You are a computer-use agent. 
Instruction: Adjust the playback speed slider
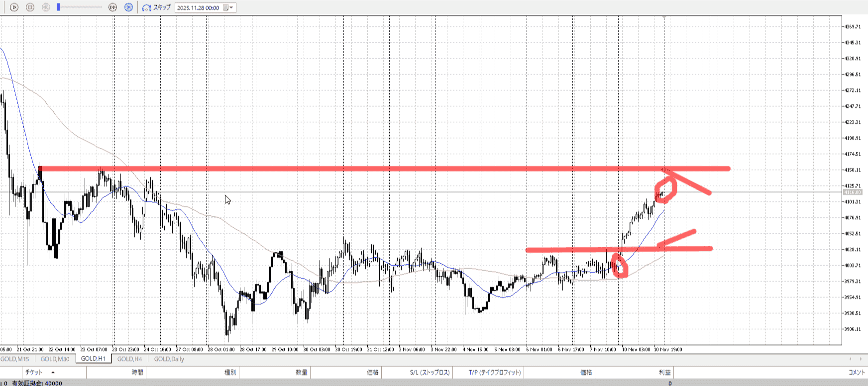tap(59, 7)
